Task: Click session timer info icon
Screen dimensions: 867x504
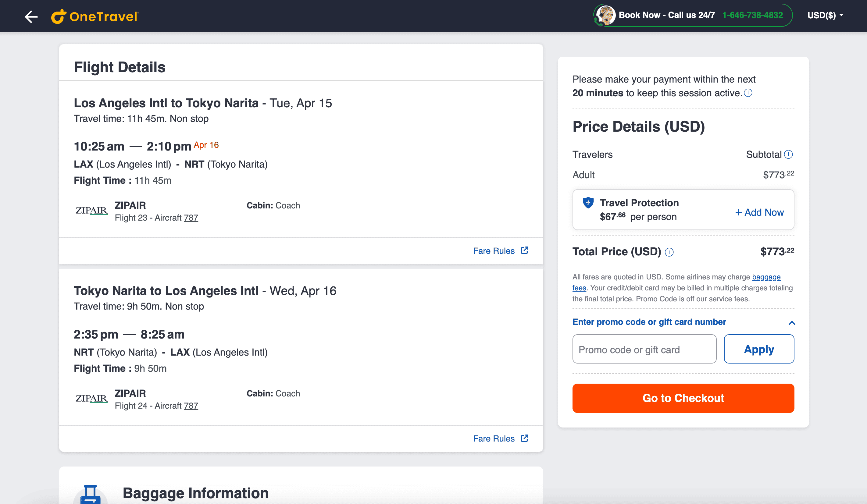Action: coord(748,93)
